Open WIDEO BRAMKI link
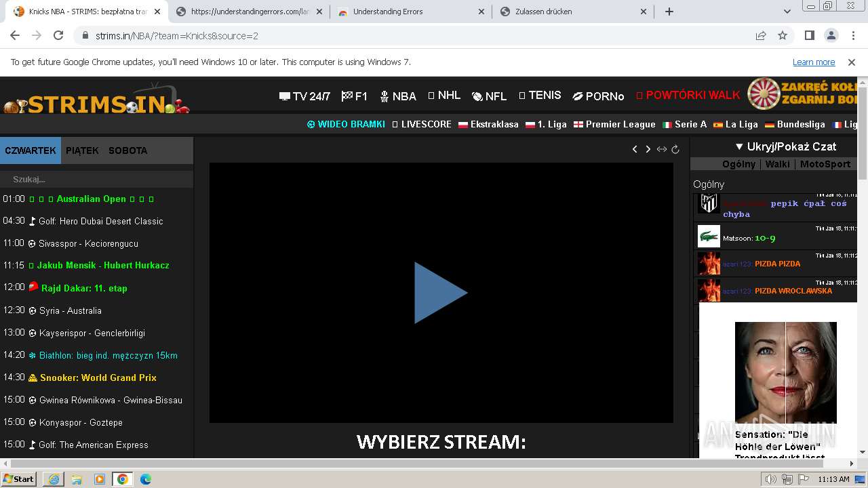Screen dimensions: 868x488 [346, 124]
